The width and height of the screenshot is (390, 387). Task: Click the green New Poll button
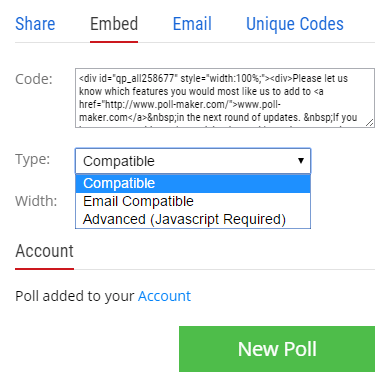tap(277, 349)
